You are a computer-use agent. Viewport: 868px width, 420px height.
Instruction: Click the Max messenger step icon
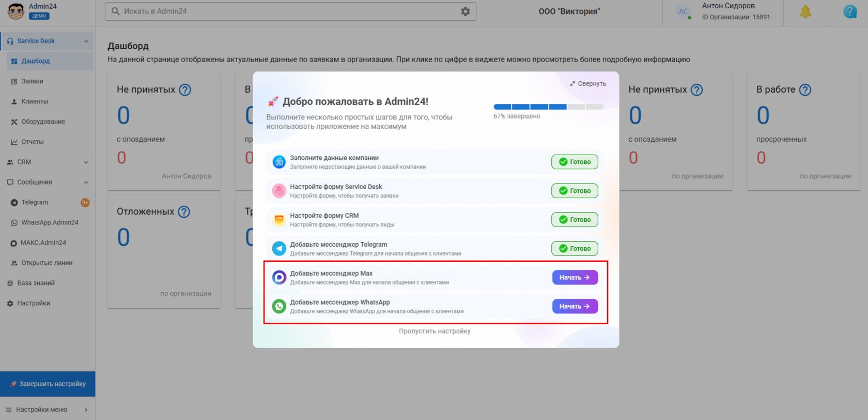[x=279, y=278]
